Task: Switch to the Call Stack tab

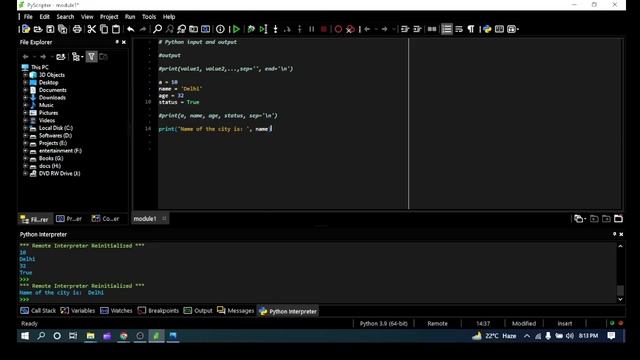Action: click(x=38, y=311)
